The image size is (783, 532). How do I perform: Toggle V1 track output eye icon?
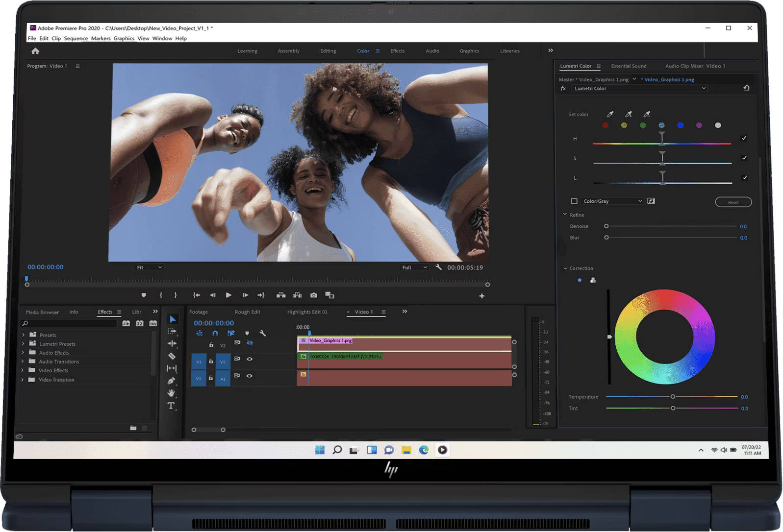click(250, 359)
